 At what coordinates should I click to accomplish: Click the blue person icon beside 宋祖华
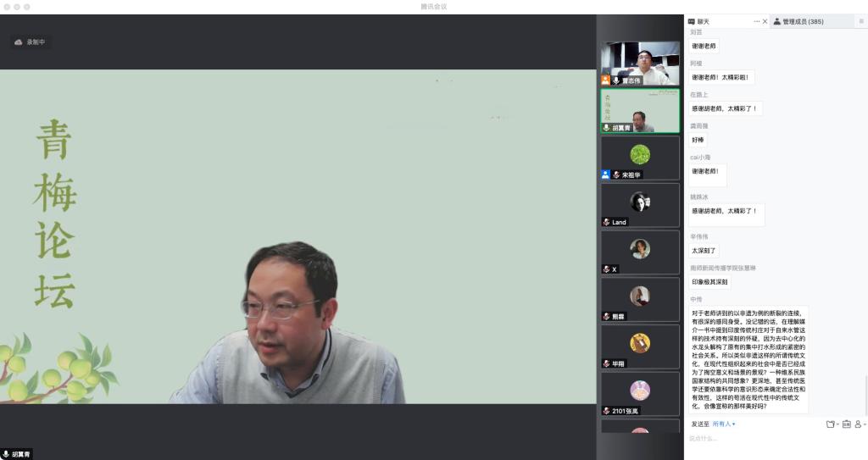tap(605, 175)
